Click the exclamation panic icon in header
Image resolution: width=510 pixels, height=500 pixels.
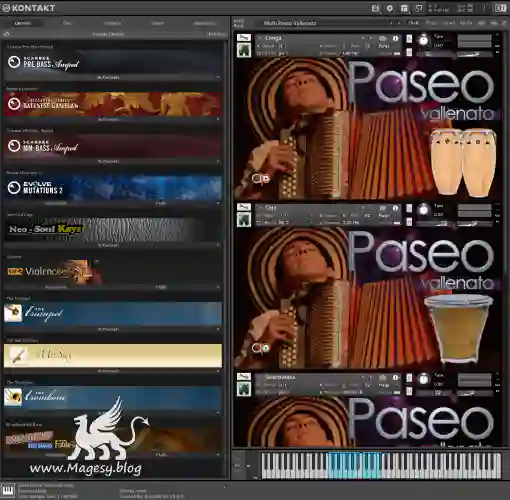(485, 8)
